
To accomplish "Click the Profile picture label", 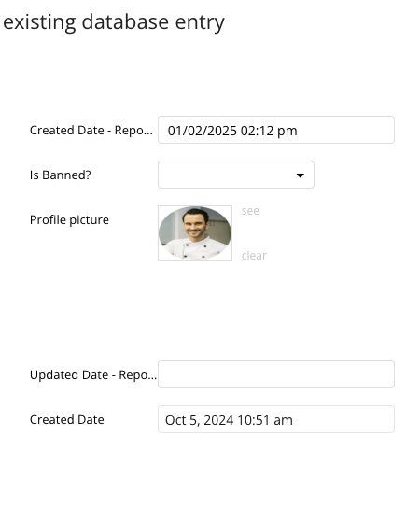I will (69, 219).
